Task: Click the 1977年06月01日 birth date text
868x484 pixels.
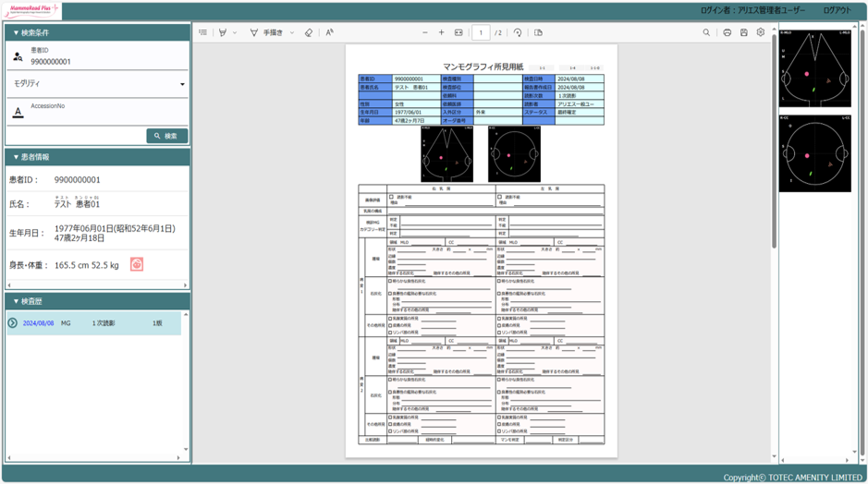Action: 115,228
